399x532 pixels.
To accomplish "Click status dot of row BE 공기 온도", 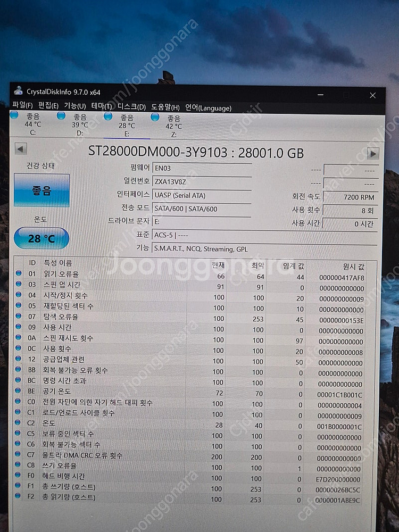I will 18,390.
